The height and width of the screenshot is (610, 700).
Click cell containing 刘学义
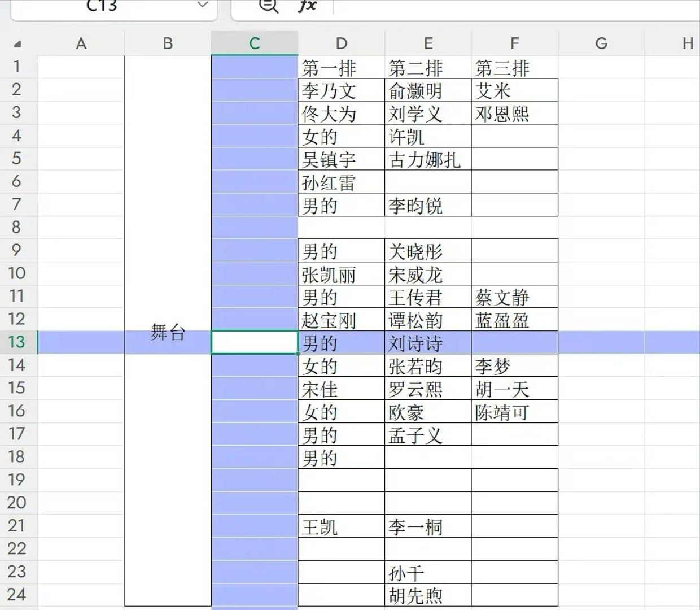[x=428, y=114]
